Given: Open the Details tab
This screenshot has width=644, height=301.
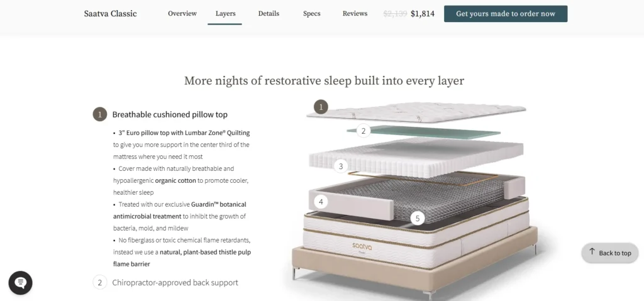Looking at the screenshot, I should (269, 14).
